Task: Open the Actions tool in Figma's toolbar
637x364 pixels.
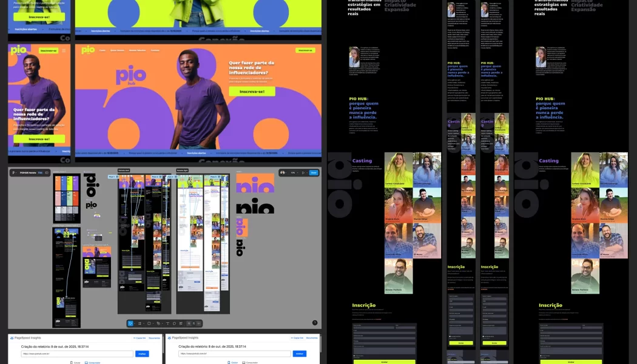Action: click(x=181, y=323)
